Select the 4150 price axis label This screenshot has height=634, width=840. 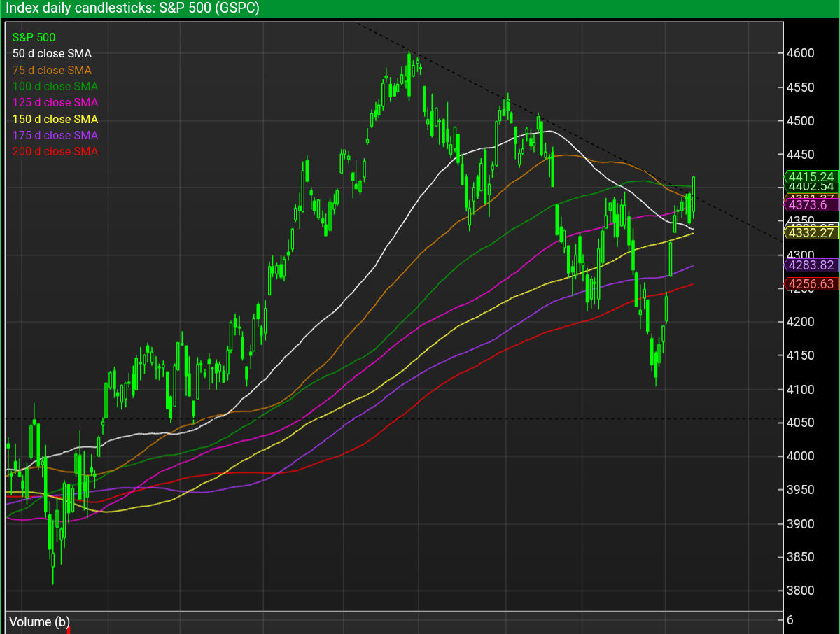click(x=800, y=355)
